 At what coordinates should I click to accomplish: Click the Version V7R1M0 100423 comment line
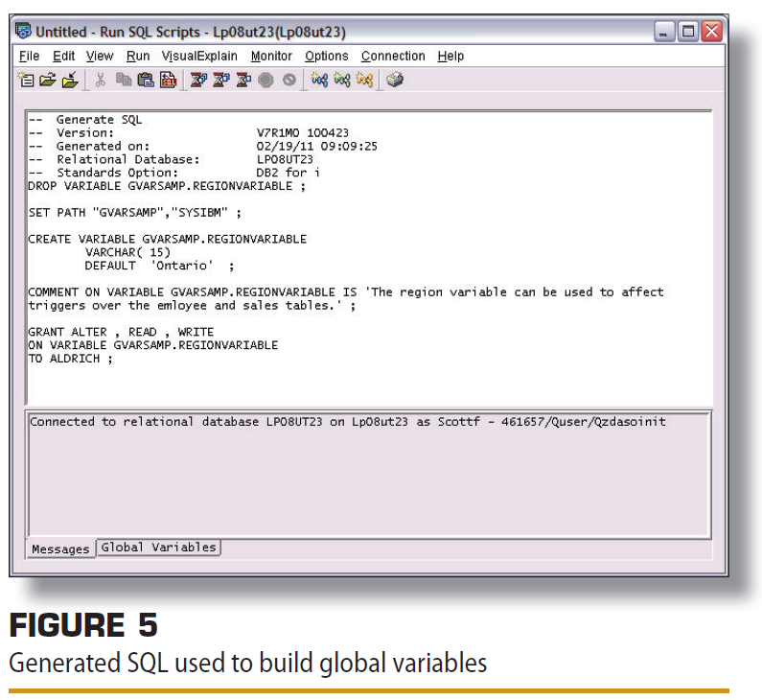coord(189,132)
